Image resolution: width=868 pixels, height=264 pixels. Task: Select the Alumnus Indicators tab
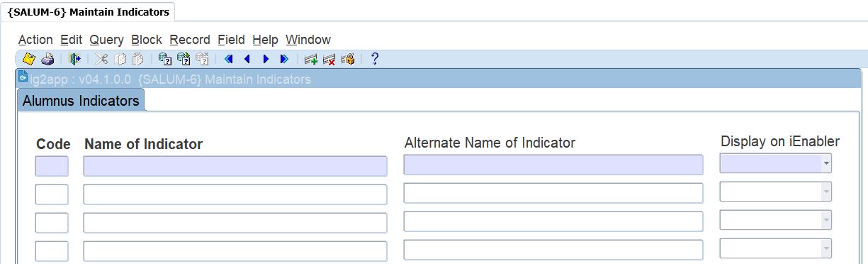click(x=81, y=101)
